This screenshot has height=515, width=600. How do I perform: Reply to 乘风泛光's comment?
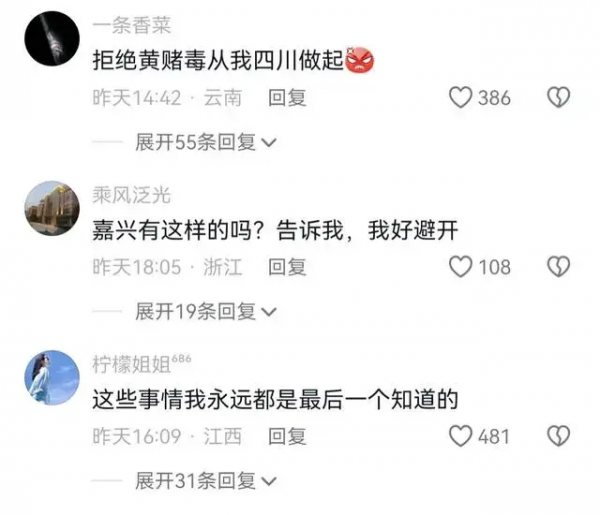coord(287,267)
